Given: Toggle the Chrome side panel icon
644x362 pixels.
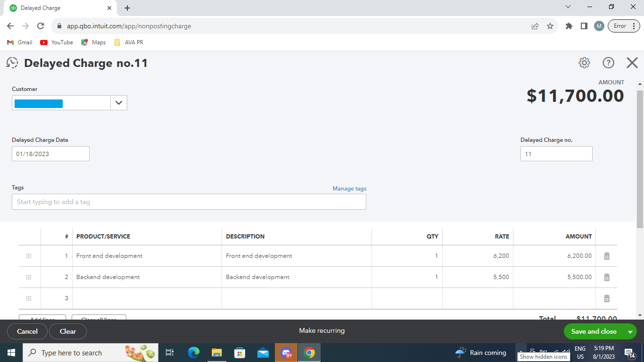Looking at the screenshot, I should (584, 26).
